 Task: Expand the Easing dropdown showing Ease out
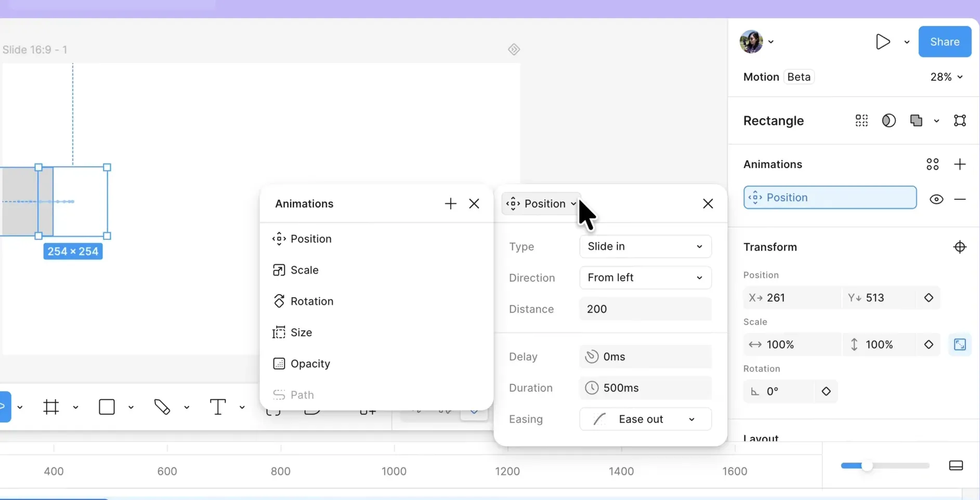645,419
